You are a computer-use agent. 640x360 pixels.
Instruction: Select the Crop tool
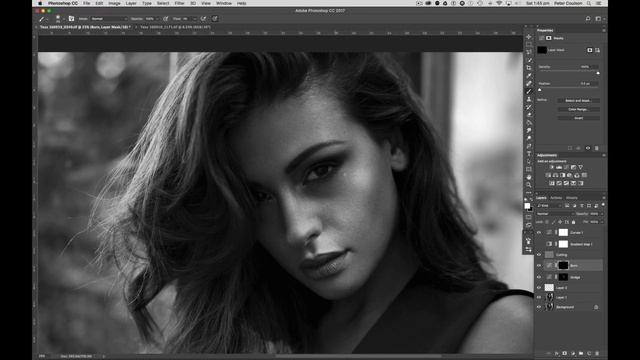pos(529,68)
